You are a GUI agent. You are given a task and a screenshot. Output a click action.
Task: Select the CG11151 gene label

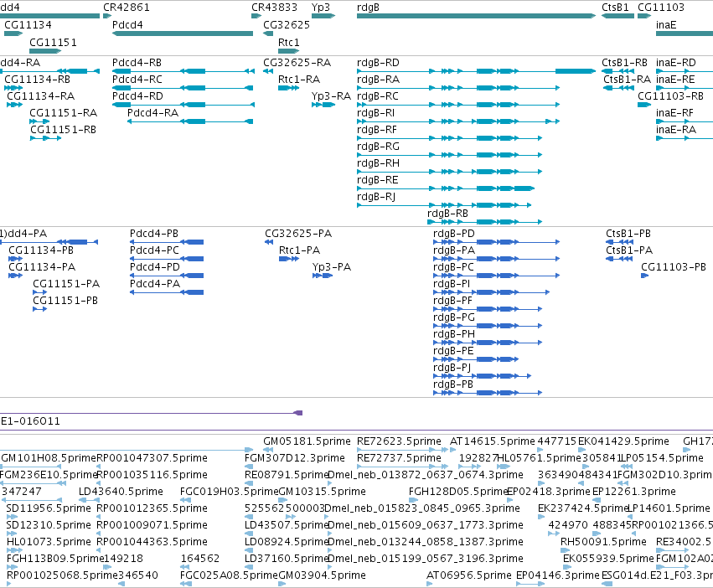pos(53,43)
